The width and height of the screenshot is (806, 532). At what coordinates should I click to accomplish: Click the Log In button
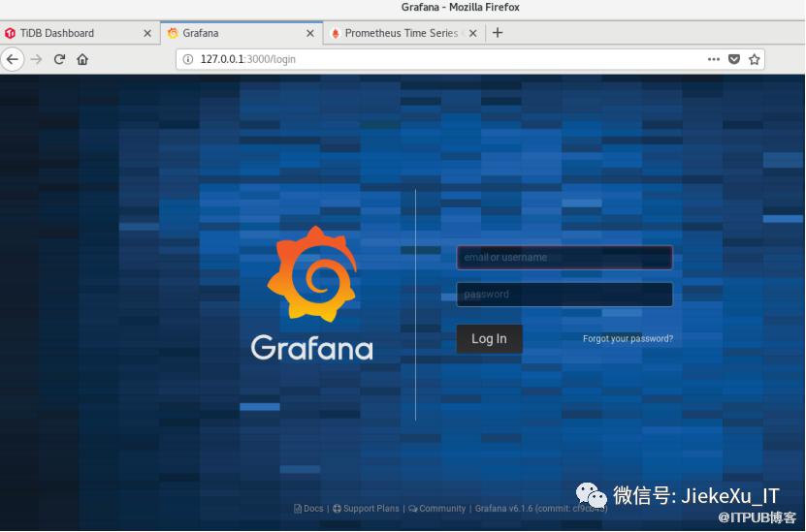click(x=490, y=339)
